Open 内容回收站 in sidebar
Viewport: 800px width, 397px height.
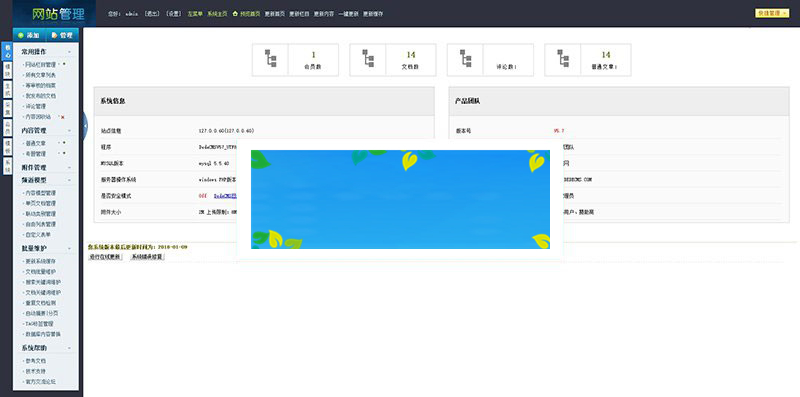point(38,117)
